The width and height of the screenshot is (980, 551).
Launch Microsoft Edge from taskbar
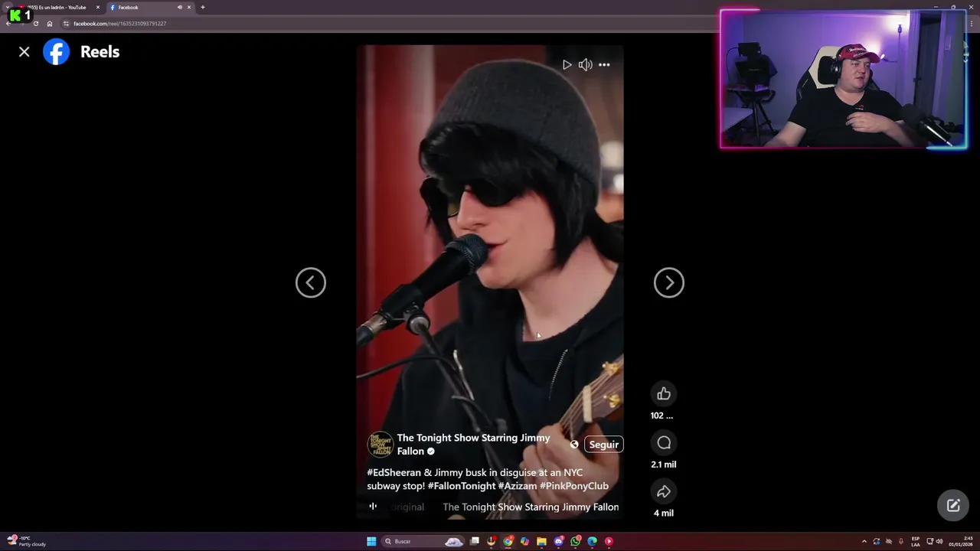[x=592, y=542]
